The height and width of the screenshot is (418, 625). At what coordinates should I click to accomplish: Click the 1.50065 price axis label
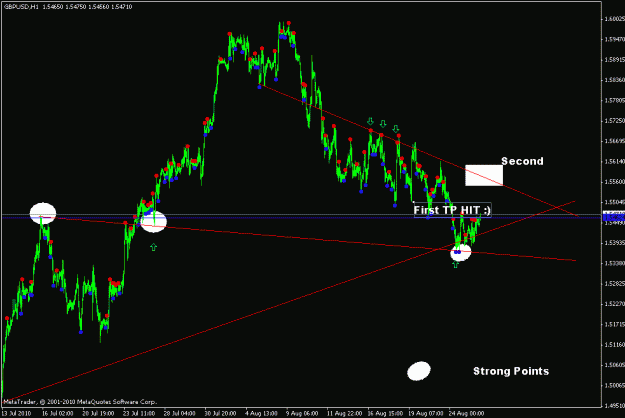pos(614,385)
